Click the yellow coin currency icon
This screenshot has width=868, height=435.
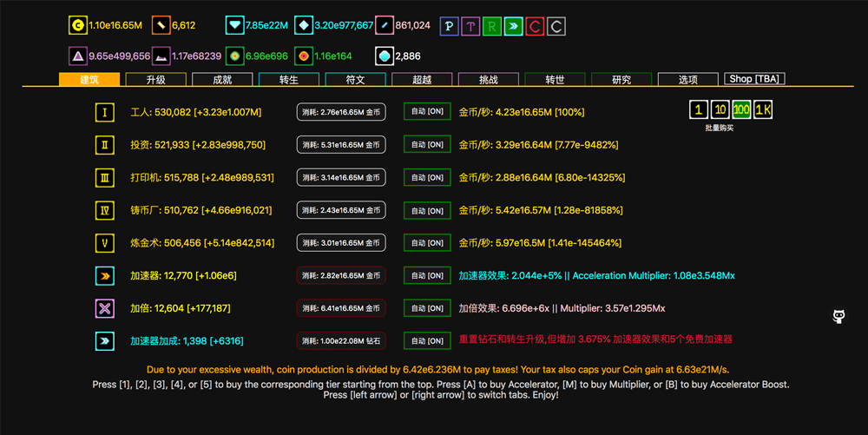(78, 26)
